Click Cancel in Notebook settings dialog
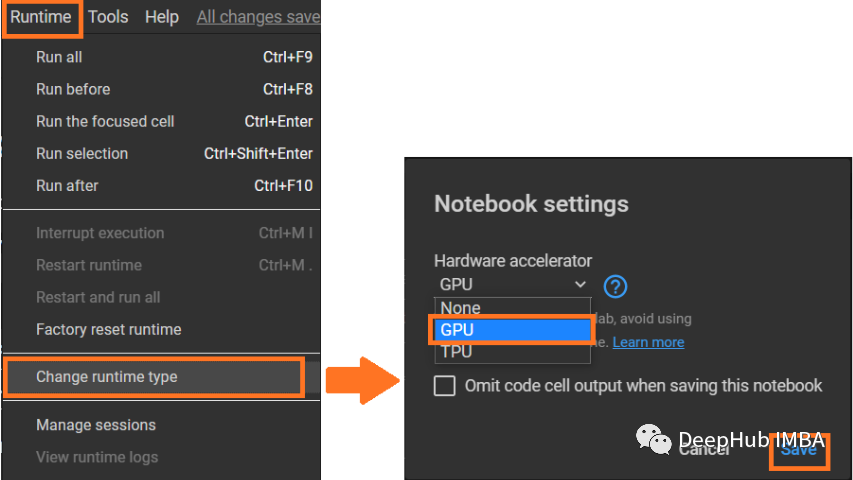 (703, 450)
